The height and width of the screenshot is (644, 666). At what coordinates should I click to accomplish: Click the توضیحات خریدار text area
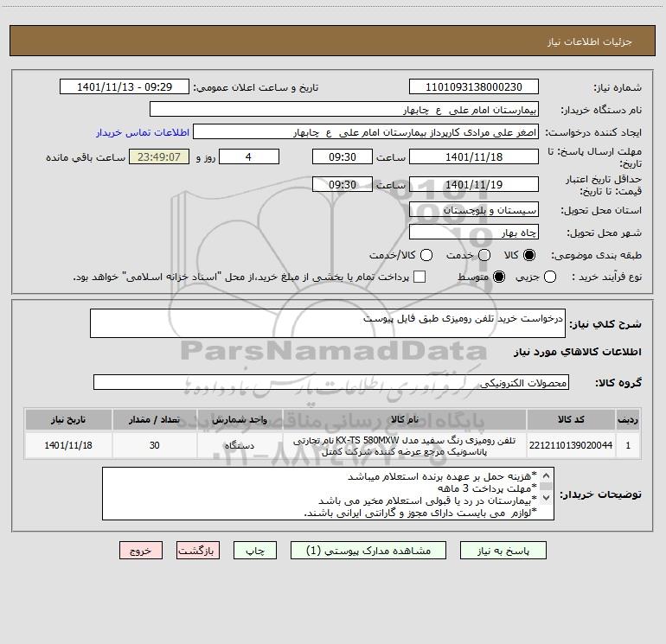[x=328, y=494]
